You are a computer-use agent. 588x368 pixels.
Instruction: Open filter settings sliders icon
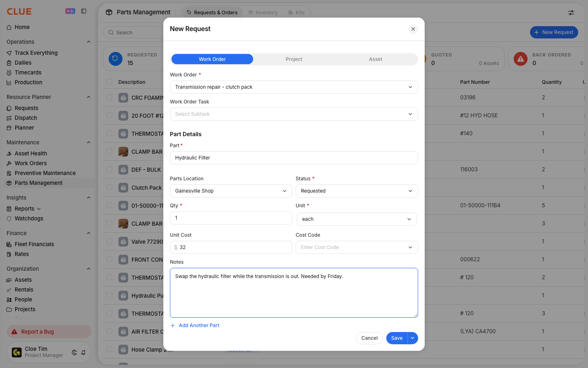point(571,13)
